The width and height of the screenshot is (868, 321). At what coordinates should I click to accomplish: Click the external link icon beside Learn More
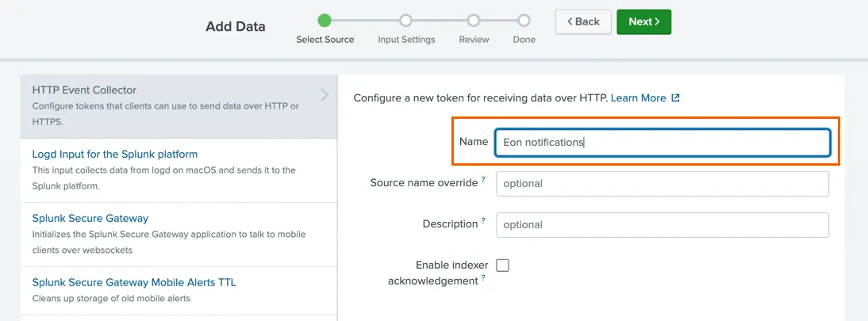tap(675, 98)
